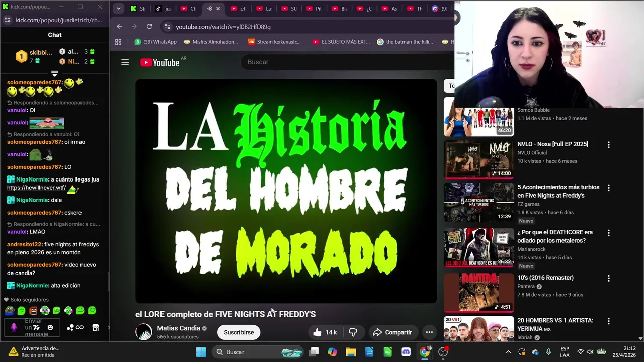
Task: Collapse Kick chat leaderboard with down arrow
Action: pos(54,74)
